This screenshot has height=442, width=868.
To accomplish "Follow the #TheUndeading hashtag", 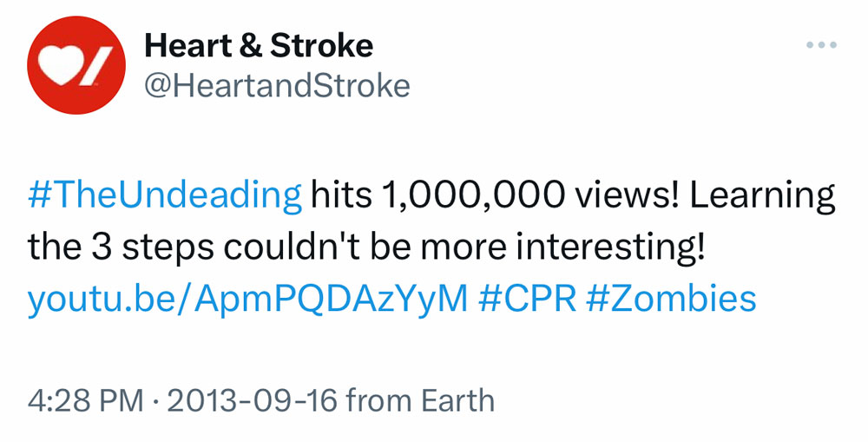I will 166,196.
